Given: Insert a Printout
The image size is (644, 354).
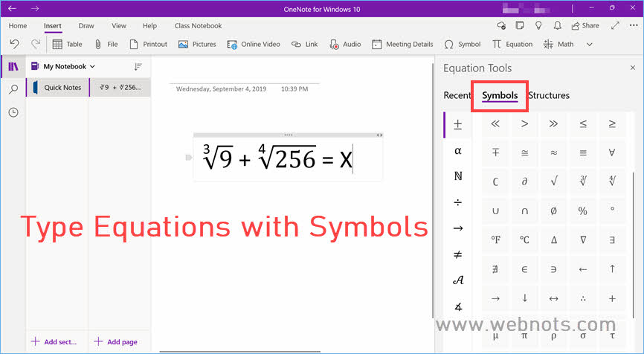Looking at the screenshot, I should (148, 45).
